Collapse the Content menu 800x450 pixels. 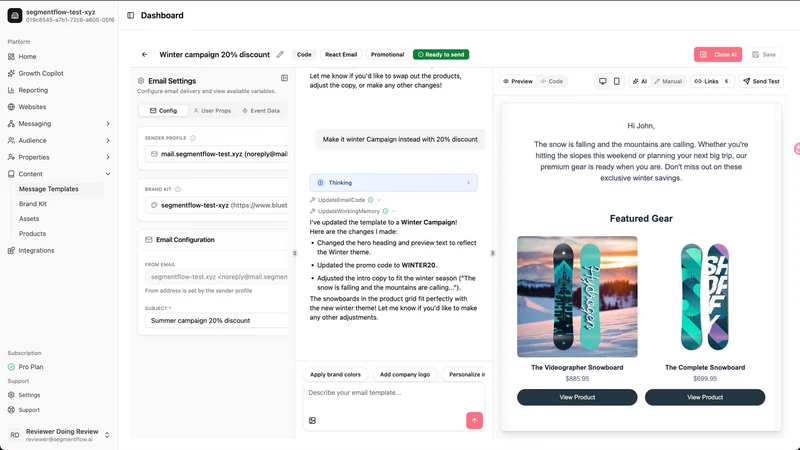(59, 174)
